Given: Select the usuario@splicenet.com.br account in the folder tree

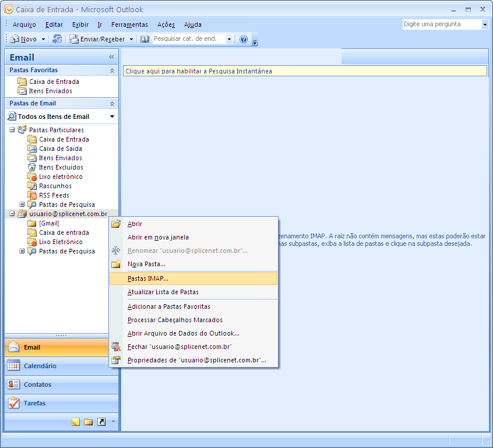Looking at the screenshot, I should click(68, 214).
